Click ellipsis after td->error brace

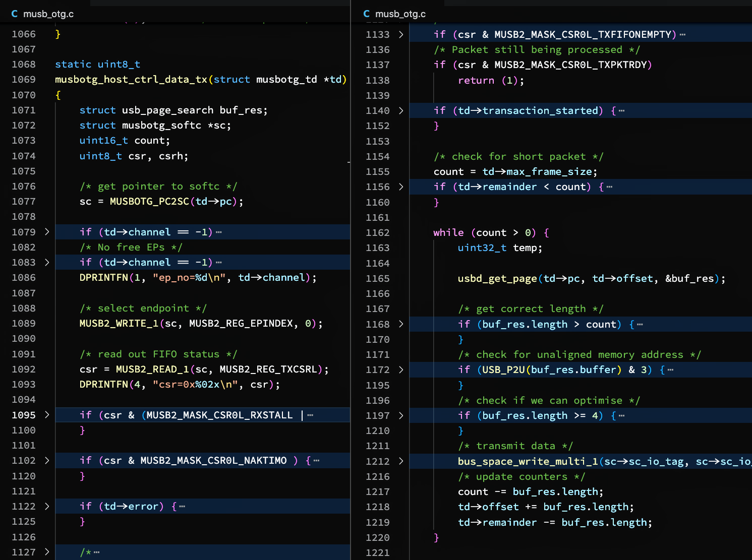(182, 507)
